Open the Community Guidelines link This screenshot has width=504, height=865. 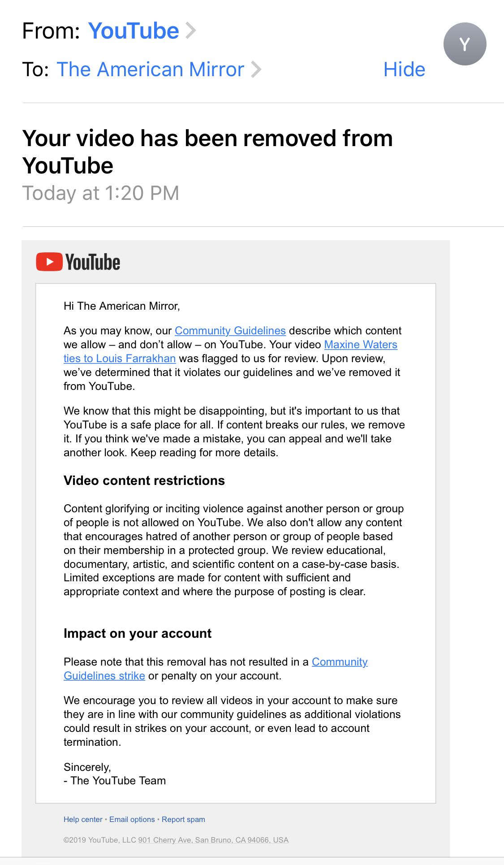tap(230, 331)
